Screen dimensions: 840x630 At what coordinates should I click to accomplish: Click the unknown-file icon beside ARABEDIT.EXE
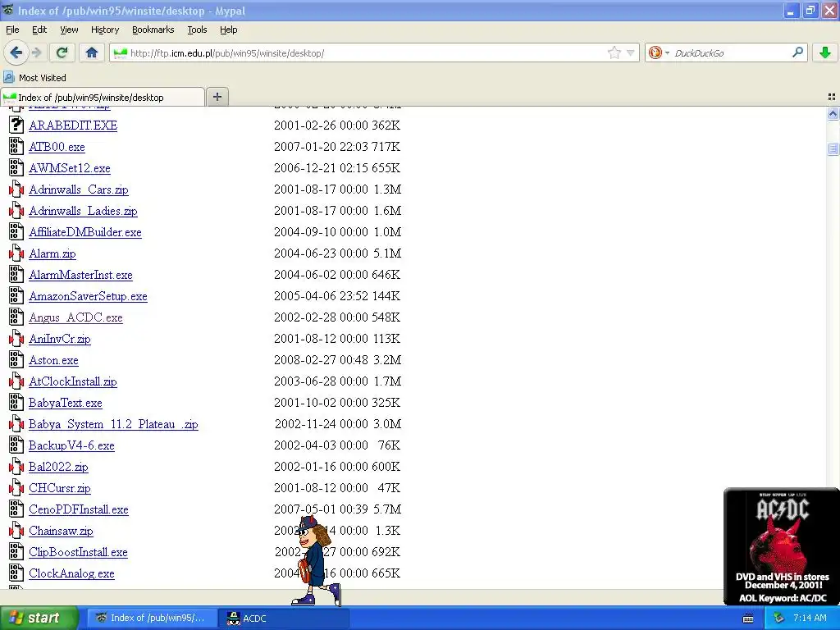[16, 125]
